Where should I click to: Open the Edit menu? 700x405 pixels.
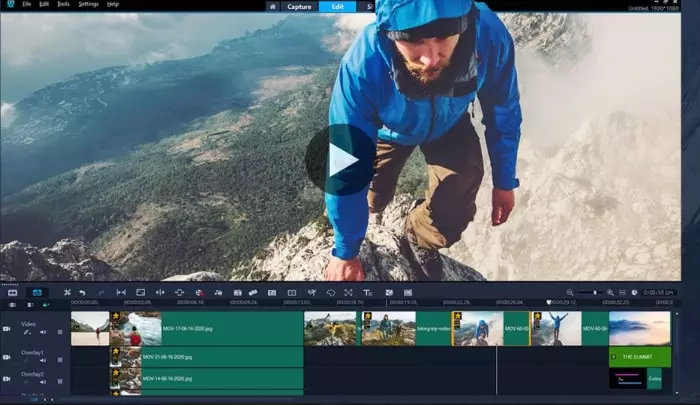pyautogui.click(x=44, y=4)
